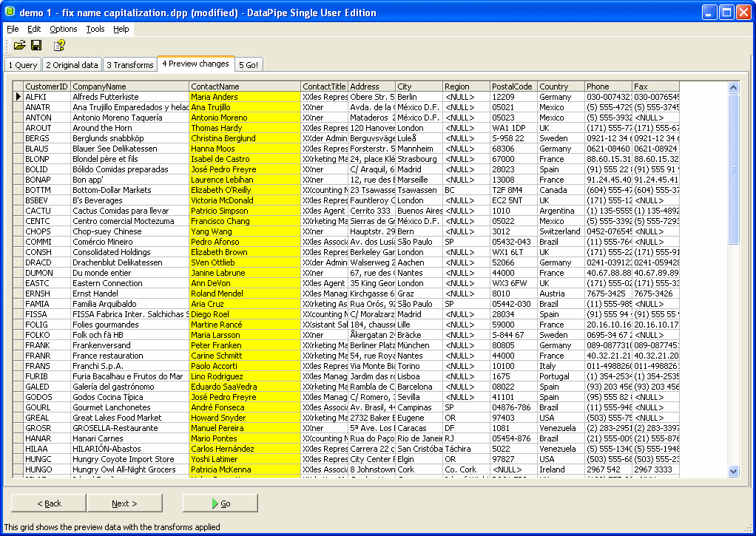Open the Tools menu
Screen dimensions: 756x536
(95, 29)
